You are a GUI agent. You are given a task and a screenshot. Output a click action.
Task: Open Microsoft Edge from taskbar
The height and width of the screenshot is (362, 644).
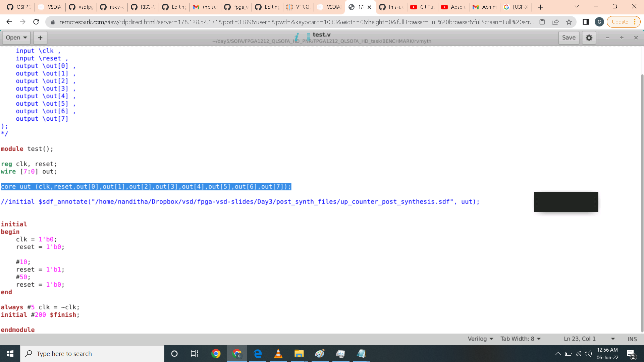(258, 354)
